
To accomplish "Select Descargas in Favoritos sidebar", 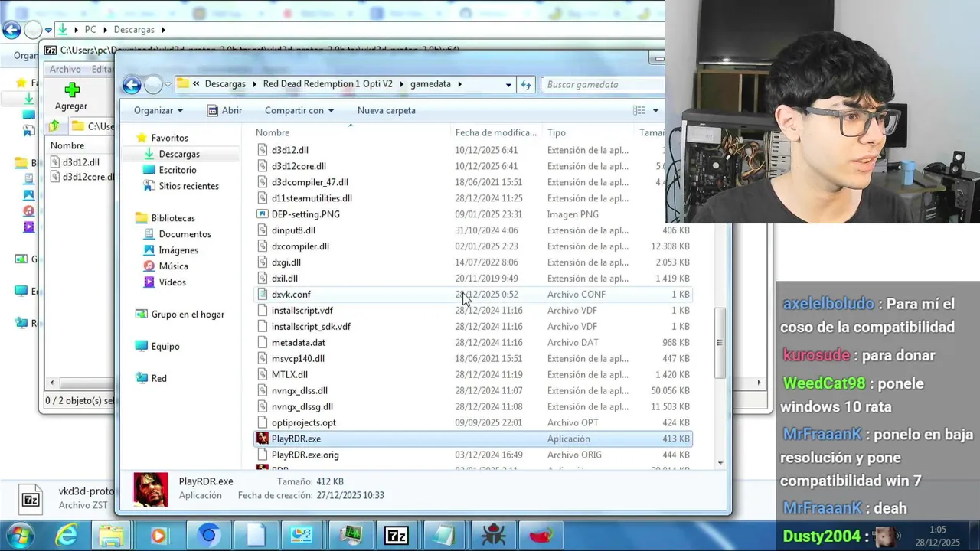I will [179, 154].
